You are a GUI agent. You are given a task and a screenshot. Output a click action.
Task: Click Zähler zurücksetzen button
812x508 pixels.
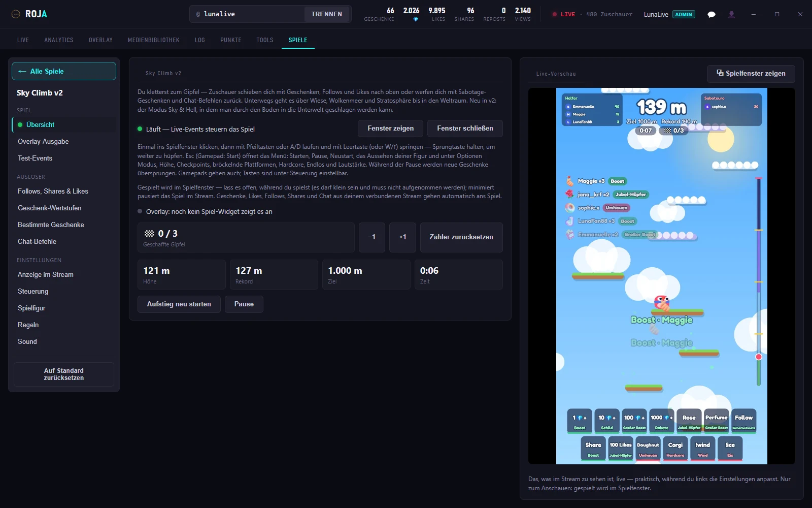pos(461,237)
